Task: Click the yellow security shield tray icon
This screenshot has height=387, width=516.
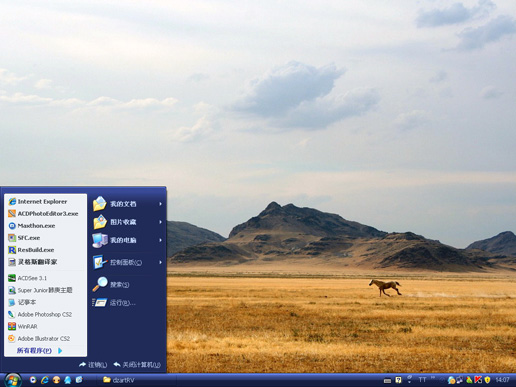Action: click(x=487, y=379)
